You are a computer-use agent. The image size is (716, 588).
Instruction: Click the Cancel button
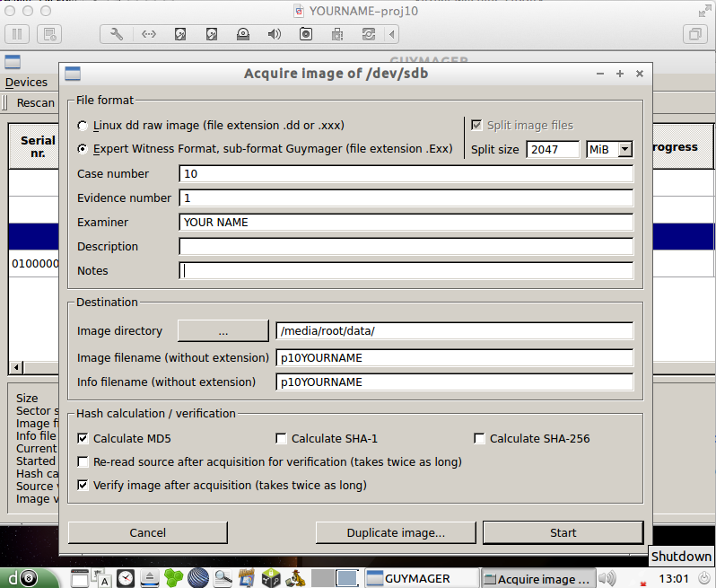click(x=147, y=532)
